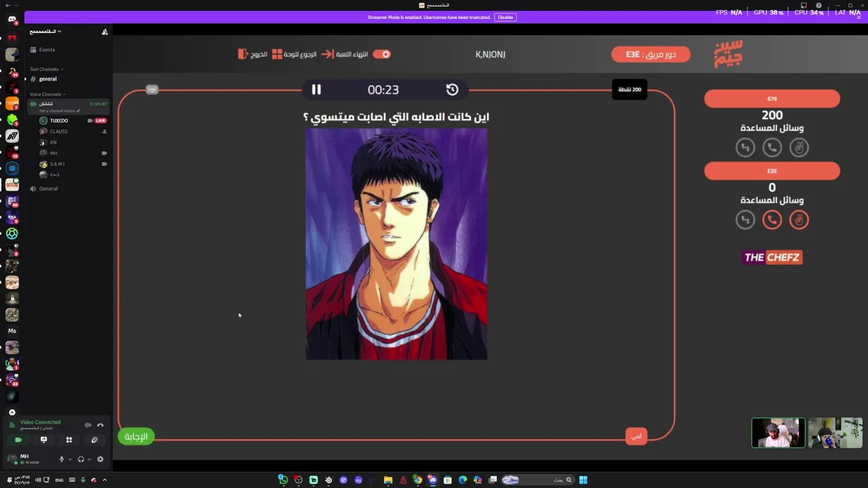The height and width of the screenshot is (488, 868).
Task: Pause the question countdown timer
Action: click(316, 89)
